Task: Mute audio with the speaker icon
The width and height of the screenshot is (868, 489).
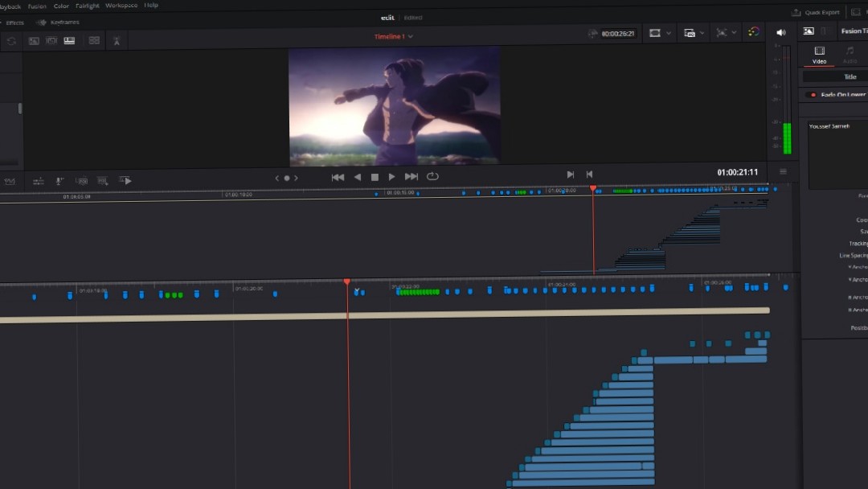Action: click(780, 31)
